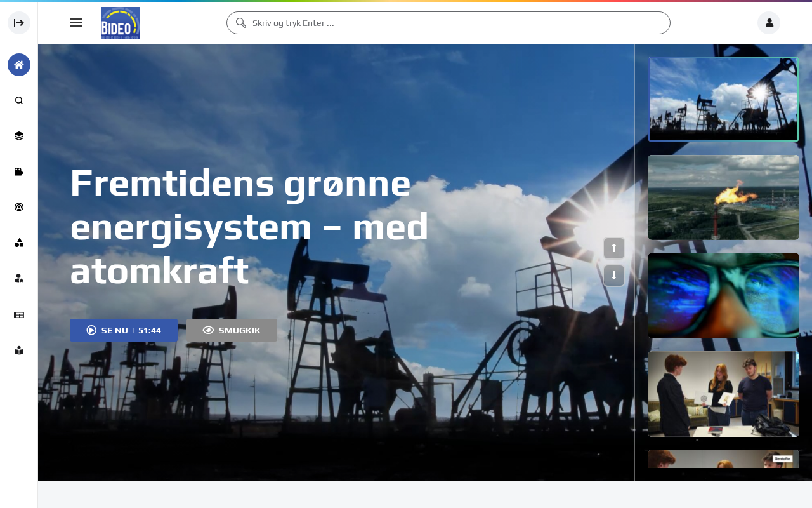
Task: Click the magnifier icon in search bar
Action: (241, 23)
